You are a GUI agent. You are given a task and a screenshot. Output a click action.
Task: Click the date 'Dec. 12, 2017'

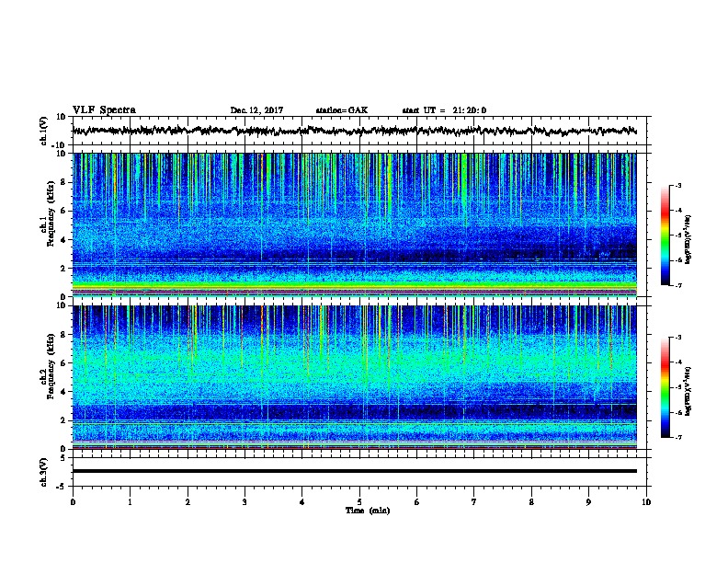click(x=256, y=110)
